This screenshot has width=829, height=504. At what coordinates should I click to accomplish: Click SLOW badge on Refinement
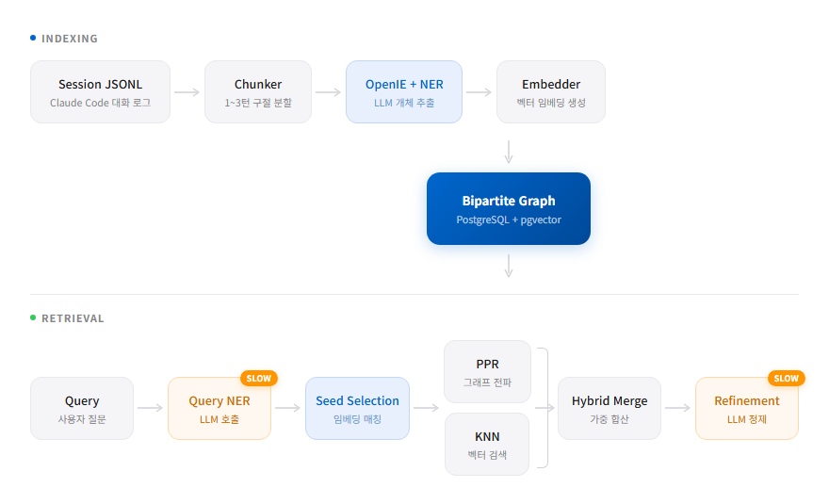[x=787, y=379]
